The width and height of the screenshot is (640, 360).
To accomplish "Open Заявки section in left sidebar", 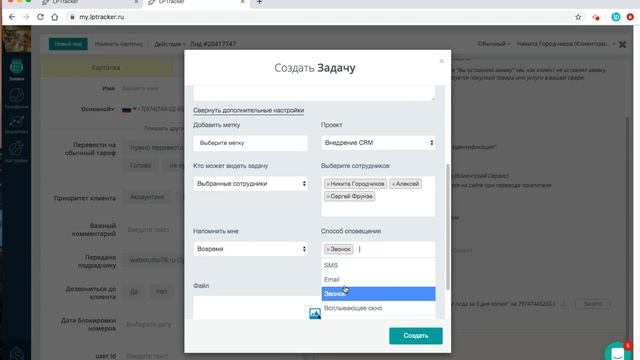I will pyautogui.click(x=16, y=69).
